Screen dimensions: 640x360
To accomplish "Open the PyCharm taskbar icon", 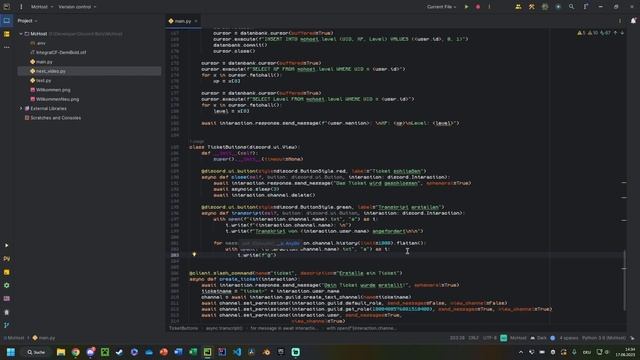I will pos(207,352).
